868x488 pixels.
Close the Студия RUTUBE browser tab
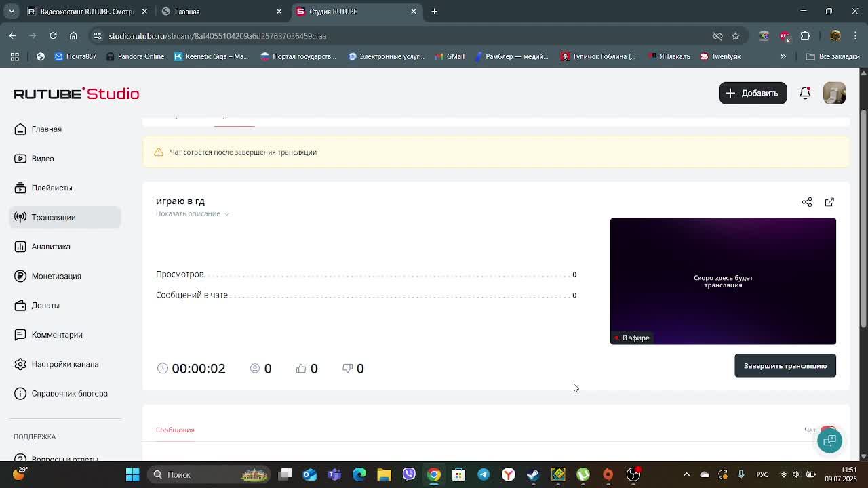(414, 12)
